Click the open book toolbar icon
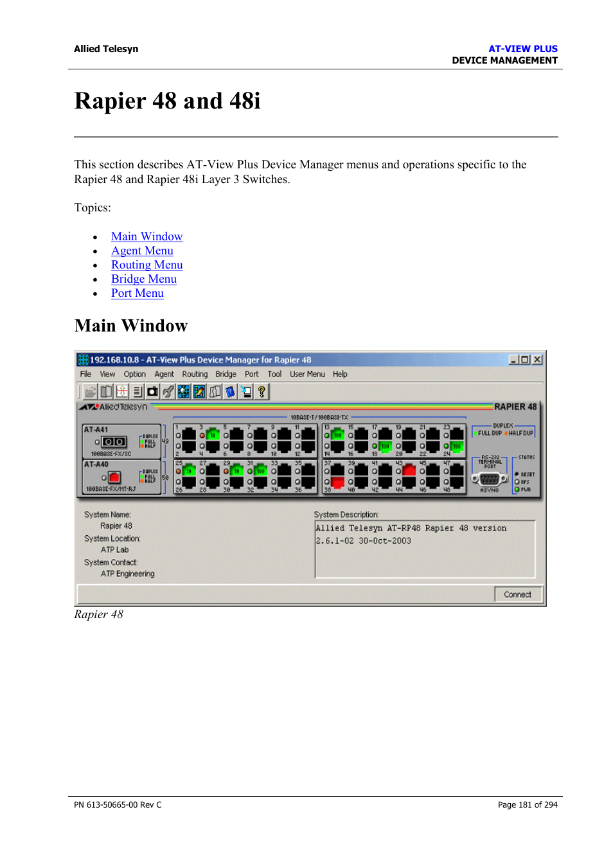This screenshot has width=613, height=868. click(106, 391)
